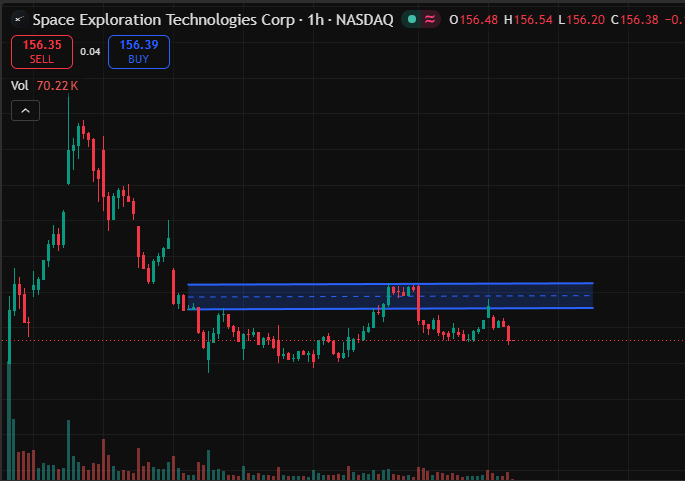685x481 pixels.
Task: Click the high value H156.54
Action: pyautogui.click(x=528, y=20)
